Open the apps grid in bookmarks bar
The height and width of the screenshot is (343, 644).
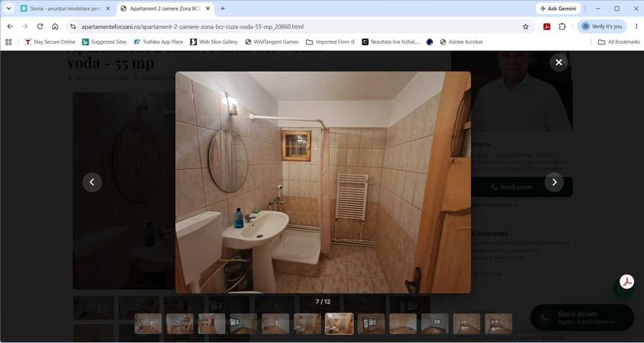(x=8, y=42)
